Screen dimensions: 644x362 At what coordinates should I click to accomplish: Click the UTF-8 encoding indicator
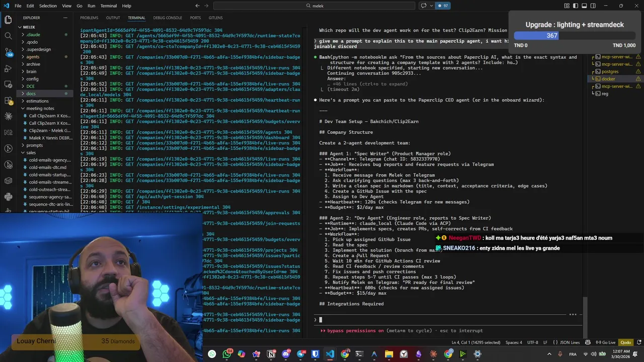(532, 342)
